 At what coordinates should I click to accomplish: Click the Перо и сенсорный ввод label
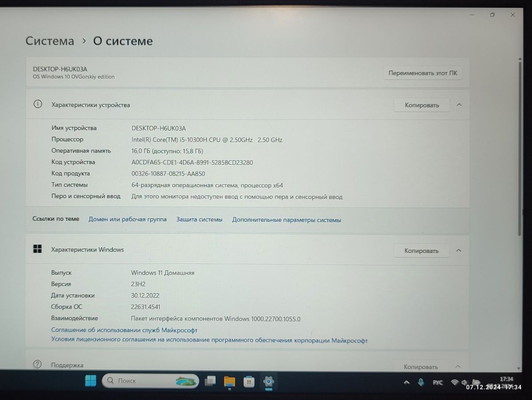[x=86, y=196]
